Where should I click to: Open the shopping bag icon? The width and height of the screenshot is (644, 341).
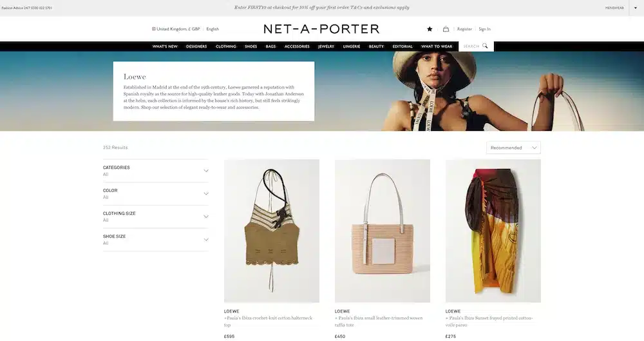tap(446, 29)
